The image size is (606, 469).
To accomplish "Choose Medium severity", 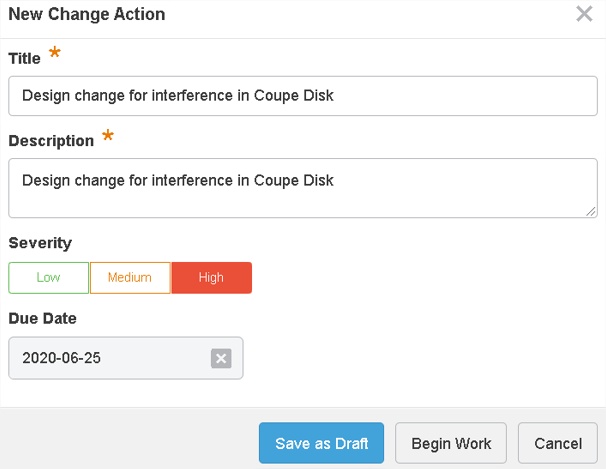I will coord(130,278).
